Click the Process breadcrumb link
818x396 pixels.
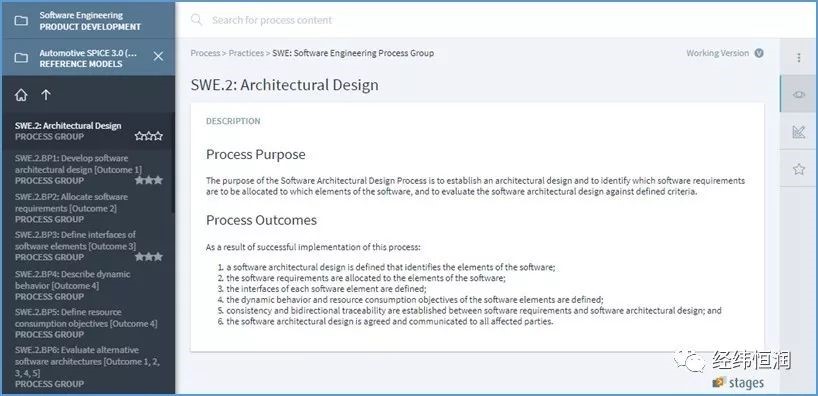tap(205, 53)
